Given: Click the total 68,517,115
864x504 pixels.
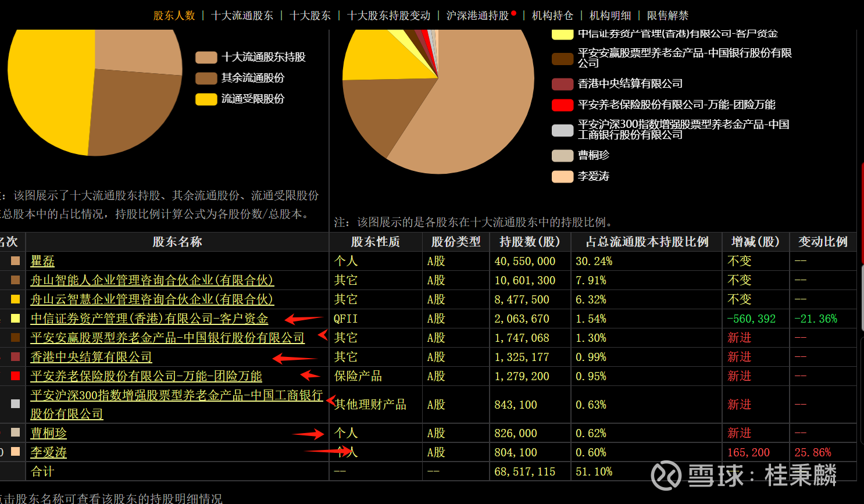Looking at the screenshot, I should (x=525, y=472).
